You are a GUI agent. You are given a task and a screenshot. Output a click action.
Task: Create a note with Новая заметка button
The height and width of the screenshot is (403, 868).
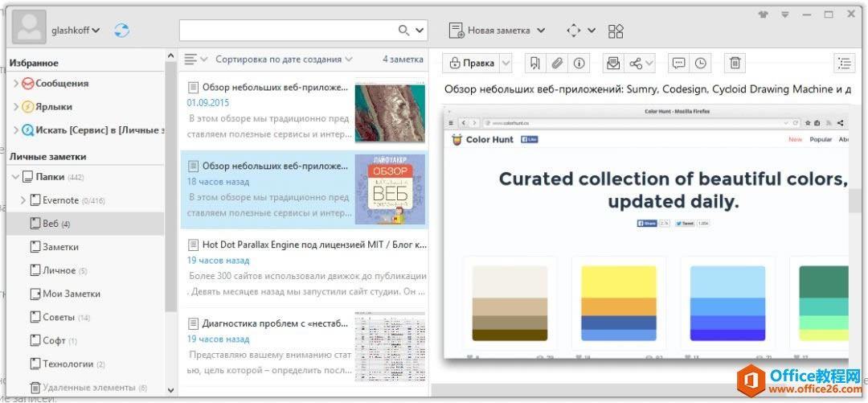pyautogui.click(x=489, y=31)
